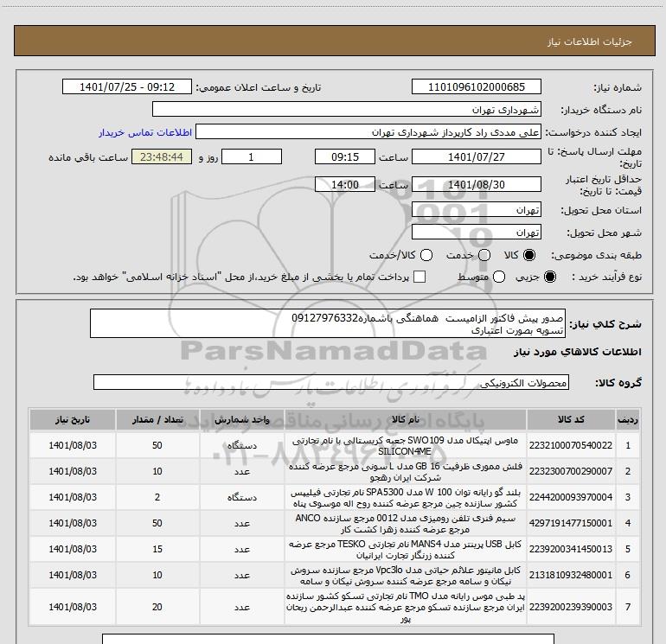Viewport: 666px width, 644px height.
Task: Click the header جزئیات اطلاعات نیاز
Action: coord(589,41)
